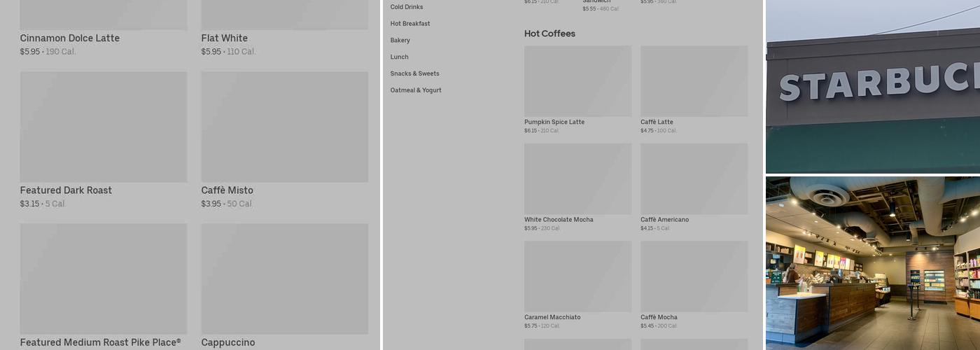Click the Pumpkin Spice Latte item image

[x=577, y=81]
